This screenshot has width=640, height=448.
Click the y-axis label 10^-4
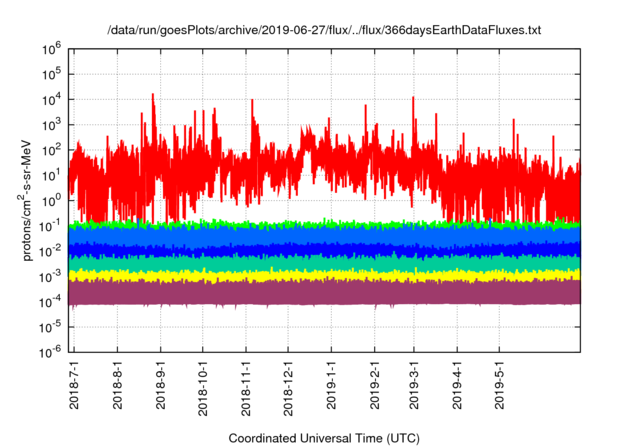(x=50, y=302)
